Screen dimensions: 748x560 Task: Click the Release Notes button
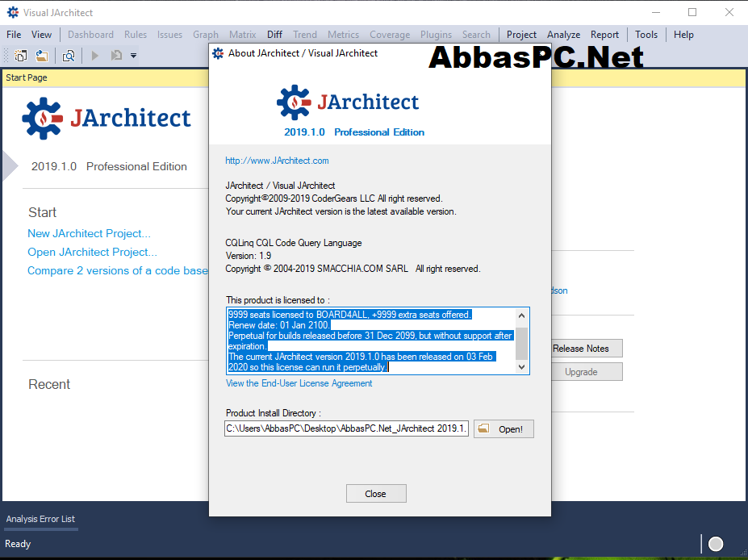587,349
